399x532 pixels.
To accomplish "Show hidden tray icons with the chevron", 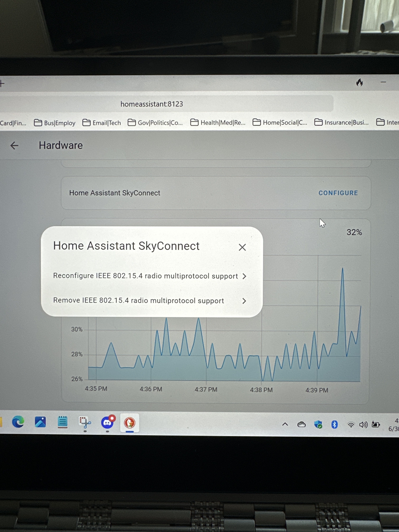I will [285, 424].
